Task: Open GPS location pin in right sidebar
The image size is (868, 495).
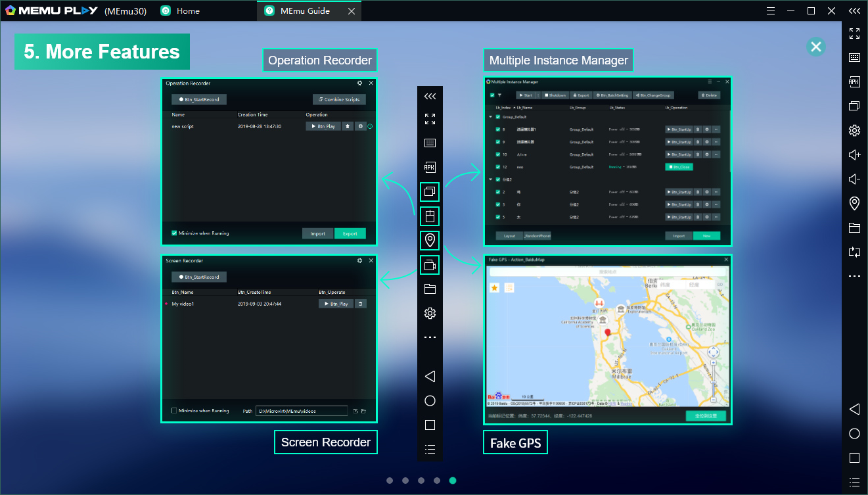Action: point(854,203)
